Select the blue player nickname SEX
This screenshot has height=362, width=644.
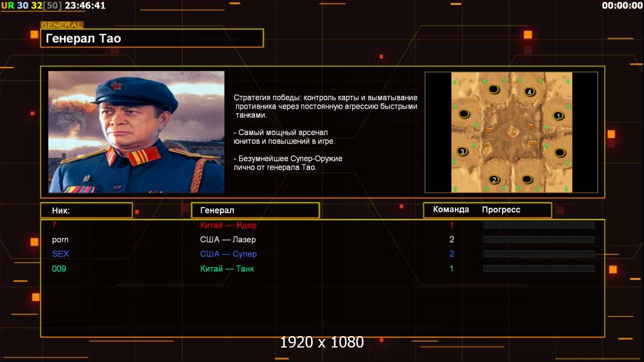(60, 254)
